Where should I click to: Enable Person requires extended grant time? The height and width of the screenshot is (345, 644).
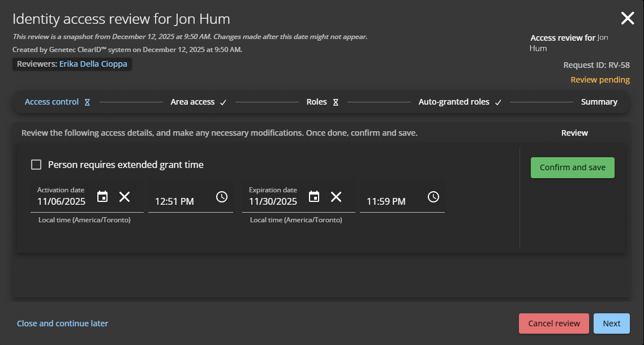[x=36, y=165]
